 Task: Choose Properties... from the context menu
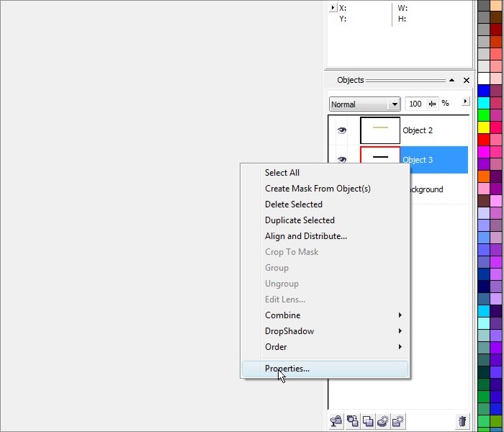[287, 369]
